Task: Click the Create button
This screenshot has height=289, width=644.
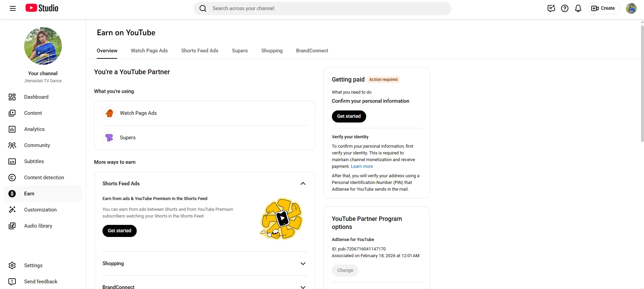Action: pyautogui.click(x=603, y=8)
